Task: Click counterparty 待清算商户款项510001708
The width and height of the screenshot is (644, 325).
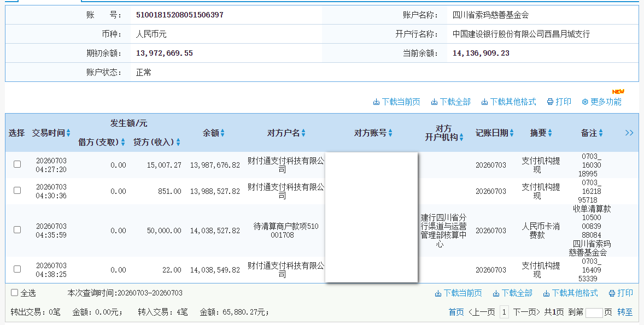Action: click(x=286, y=231)
